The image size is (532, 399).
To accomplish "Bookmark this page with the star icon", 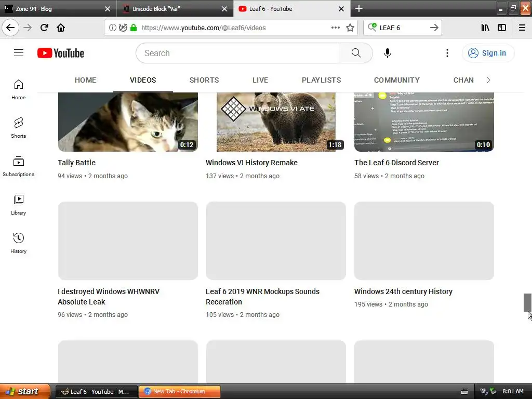I will [x=350, y=28].
